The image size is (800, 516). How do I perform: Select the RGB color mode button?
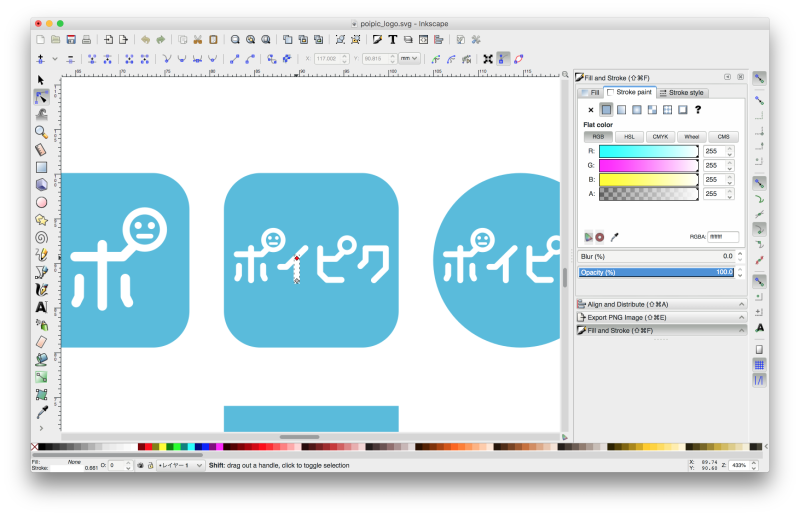coord(598,137)
